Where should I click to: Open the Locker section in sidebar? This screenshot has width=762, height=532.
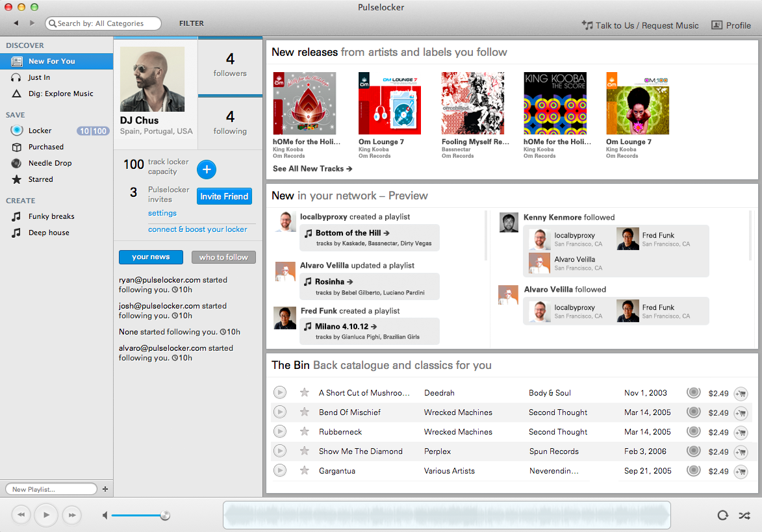click(40, 131)
